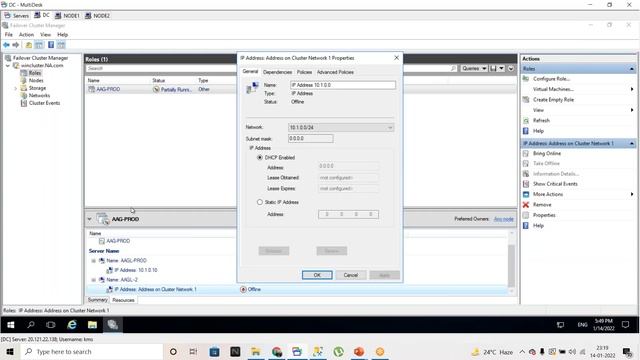Image resolution: width=640 pixels, height=360 pixels.
Task: Expand the Storage tree node
Action: coord(16,88)
